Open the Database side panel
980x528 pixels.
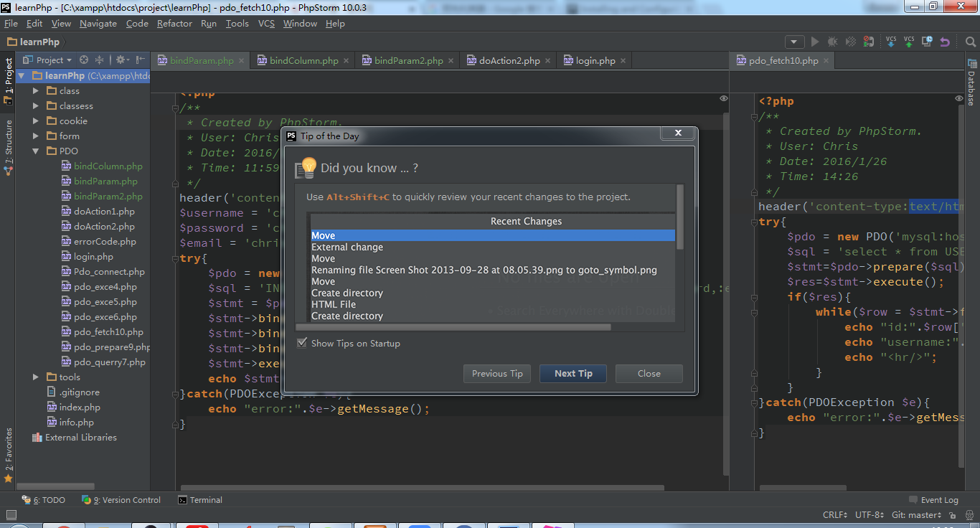tap(971, 84)
